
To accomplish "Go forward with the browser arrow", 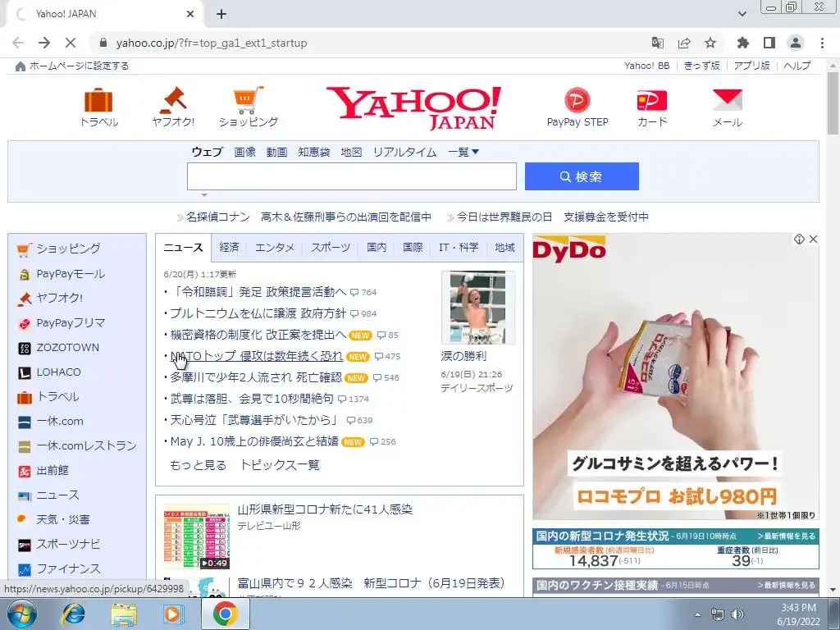I will [x=44, y=43].
